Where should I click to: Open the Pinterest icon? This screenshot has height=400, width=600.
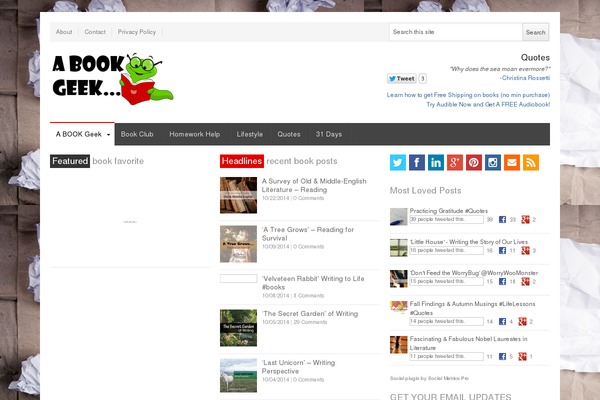click(474, 162)
